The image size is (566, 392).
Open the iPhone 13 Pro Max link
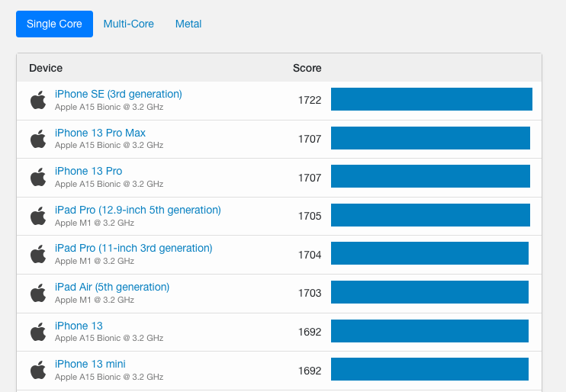100,133
